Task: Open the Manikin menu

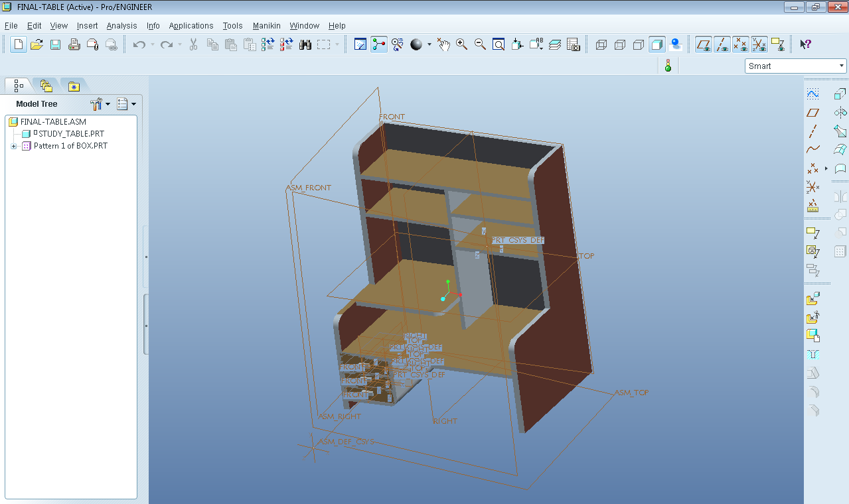Action: pyautogui.click(x=266, y=26)
